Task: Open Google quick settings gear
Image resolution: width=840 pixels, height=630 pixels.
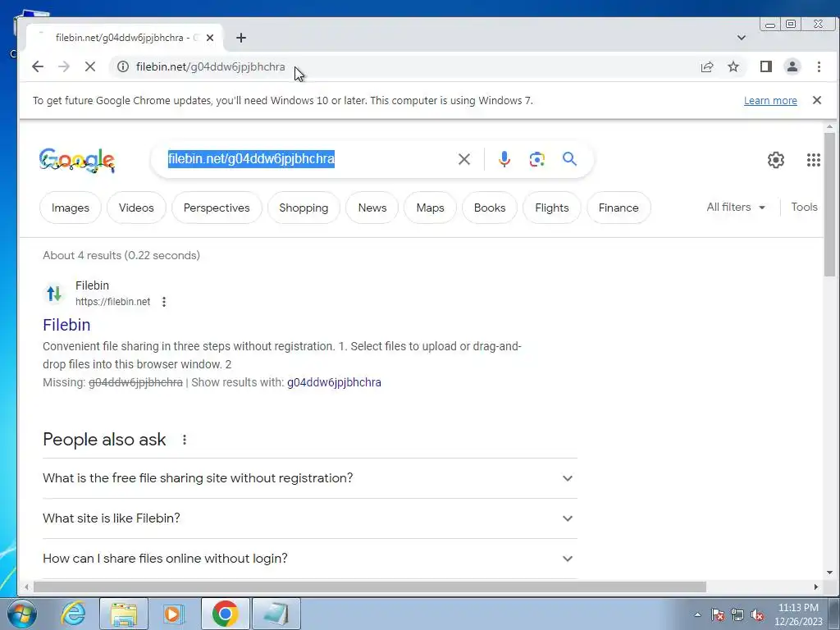Action: pos(776,160)
